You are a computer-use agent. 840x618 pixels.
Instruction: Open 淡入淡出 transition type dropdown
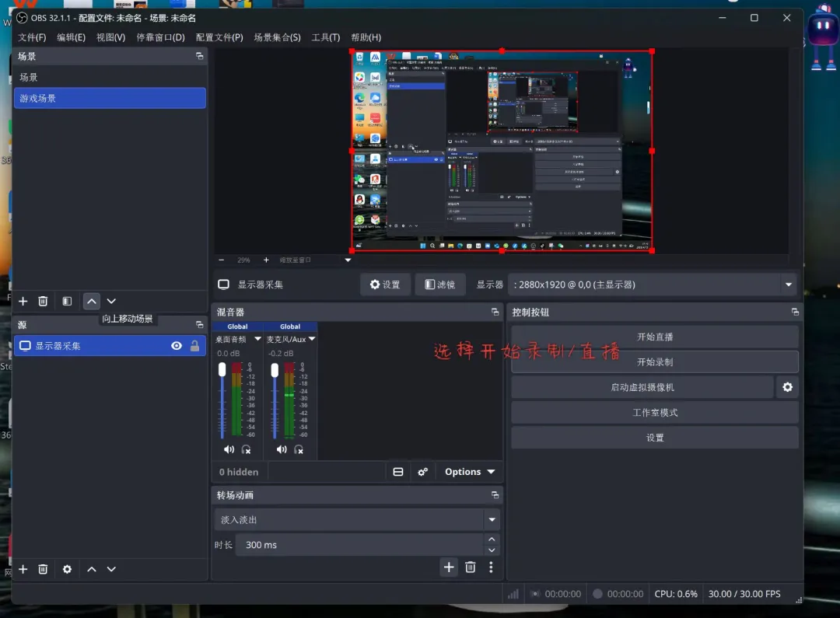(x=357, y=519)
